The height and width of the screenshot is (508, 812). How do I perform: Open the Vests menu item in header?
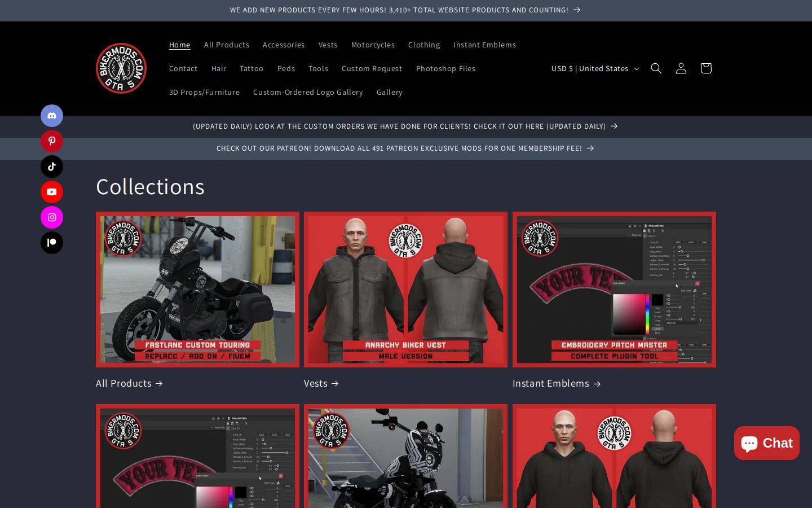pos(328,45)
